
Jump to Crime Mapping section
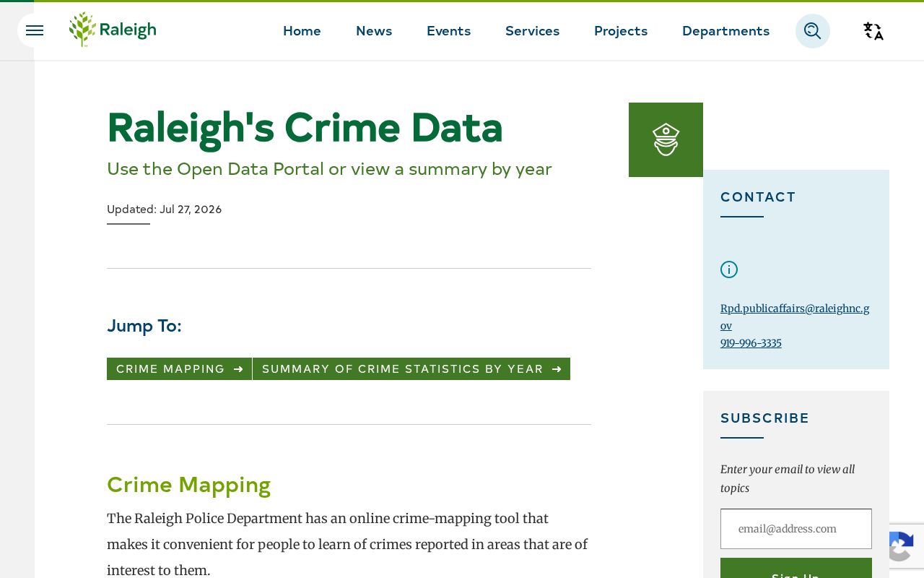coord(179,368)
